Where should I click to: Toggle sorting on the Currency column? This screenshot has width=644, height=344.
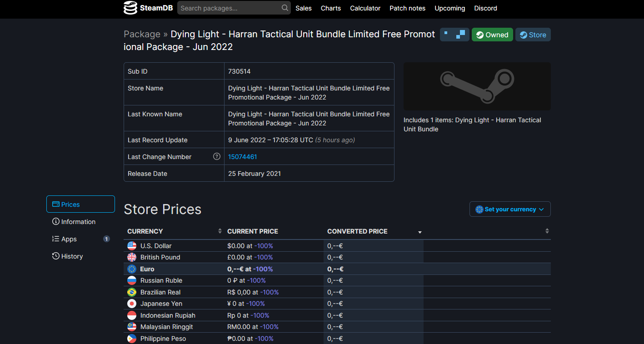(x=220, y=231)
